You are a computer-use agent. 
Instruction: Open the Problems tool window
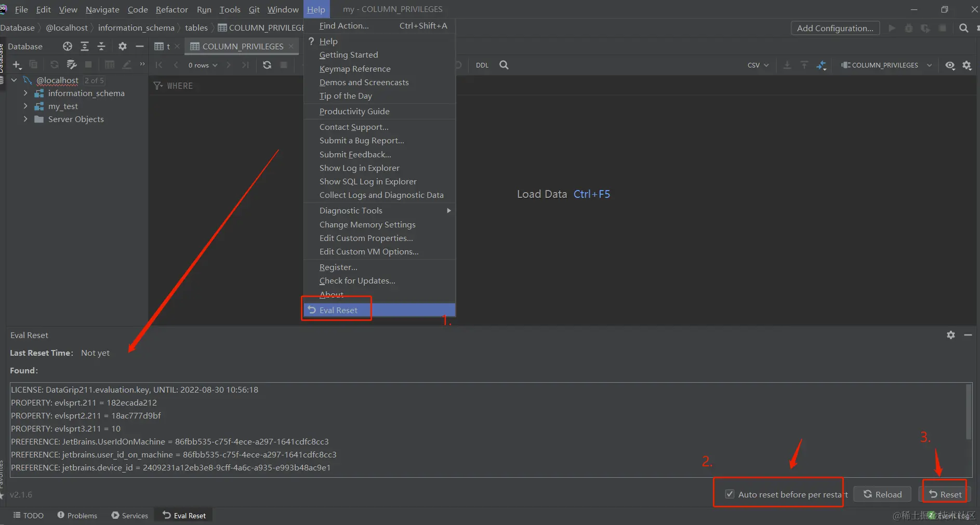tap(77, 516)
